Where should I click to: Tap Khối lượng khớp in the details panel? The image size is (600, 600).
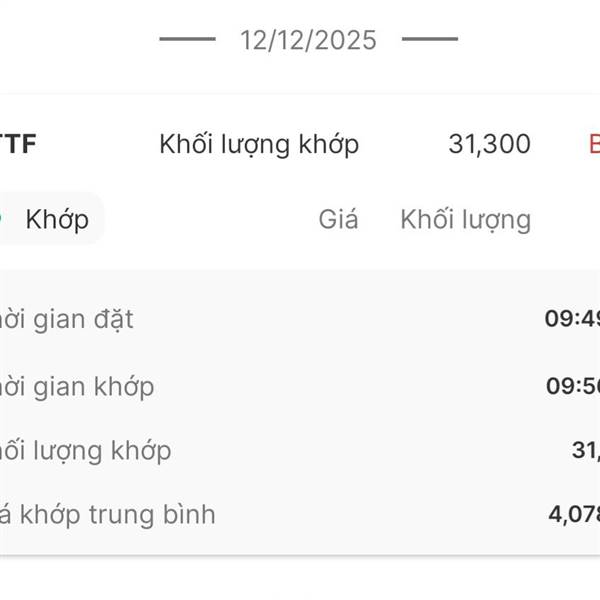click(x=86, y=451)
